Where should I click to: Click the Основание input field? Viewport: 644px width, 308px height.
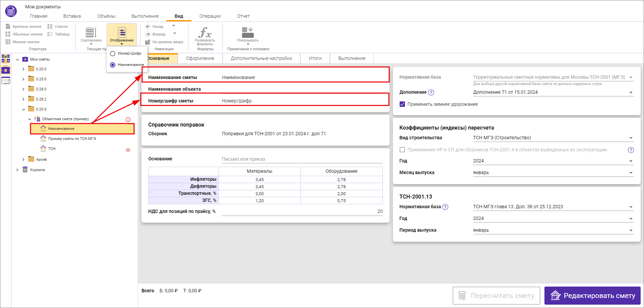click(x=302, y=159)
